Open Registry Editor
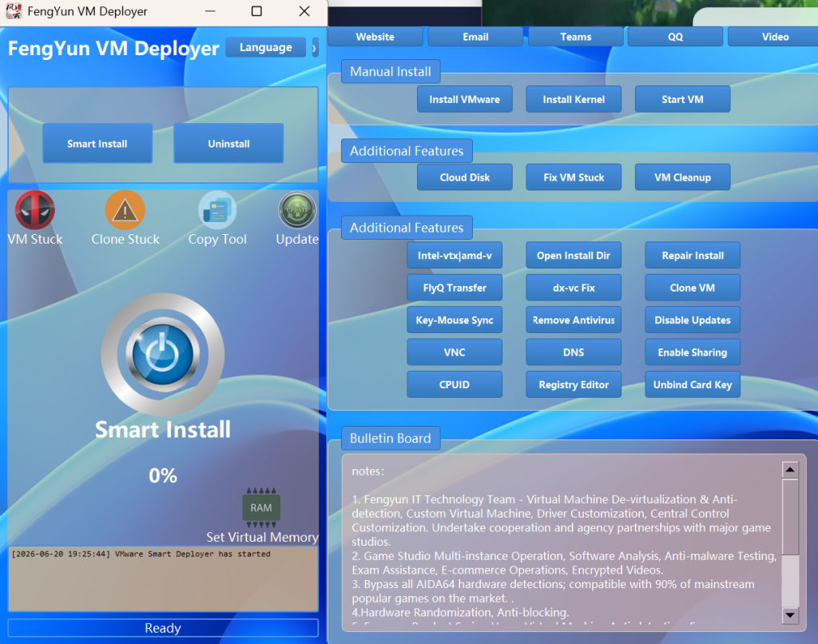This screenshot has width=818, height=644. coord(574,384)
